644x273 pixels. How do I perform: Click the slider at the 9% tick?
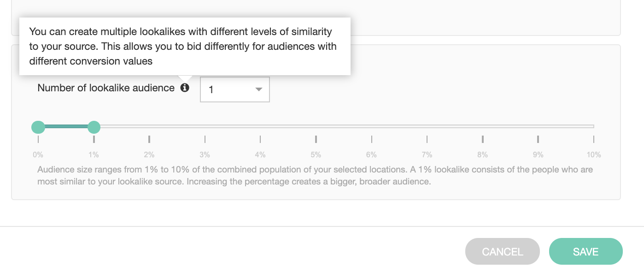point(538,126)
